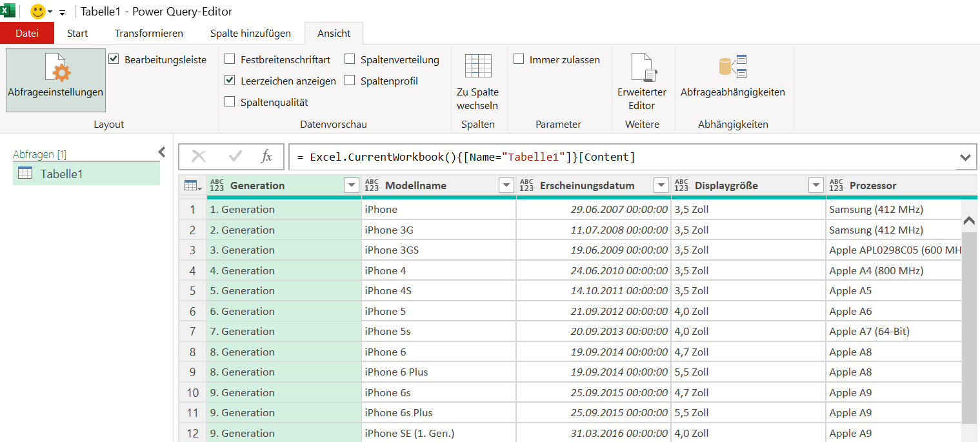Select the Ansicht tab

coord(334,33)
